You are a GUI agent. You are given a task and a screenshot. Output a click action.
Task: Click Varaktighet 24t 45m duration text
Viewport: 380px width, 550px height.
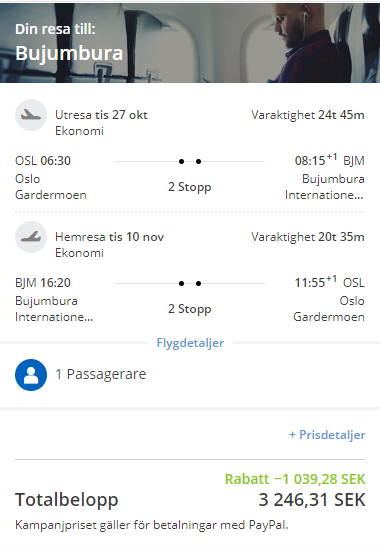(308, 115)
